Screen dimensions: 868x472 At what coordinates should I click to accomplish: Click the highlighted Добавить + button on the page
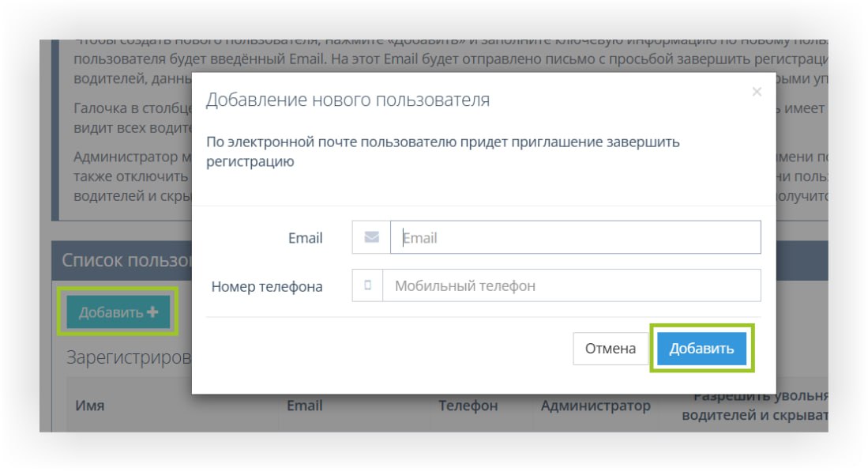coord(118,312)
